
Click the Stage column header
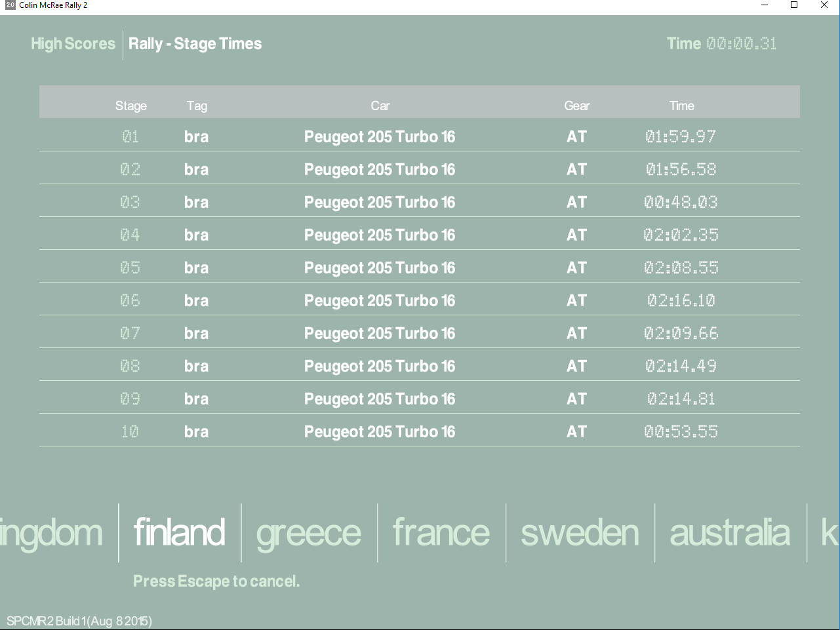(x=130, y=106)
